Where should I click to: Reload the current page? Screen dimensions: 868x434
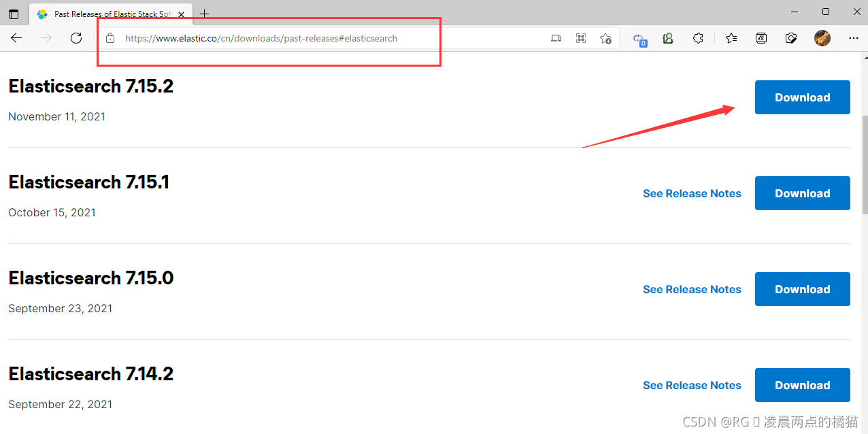[76, 38]
